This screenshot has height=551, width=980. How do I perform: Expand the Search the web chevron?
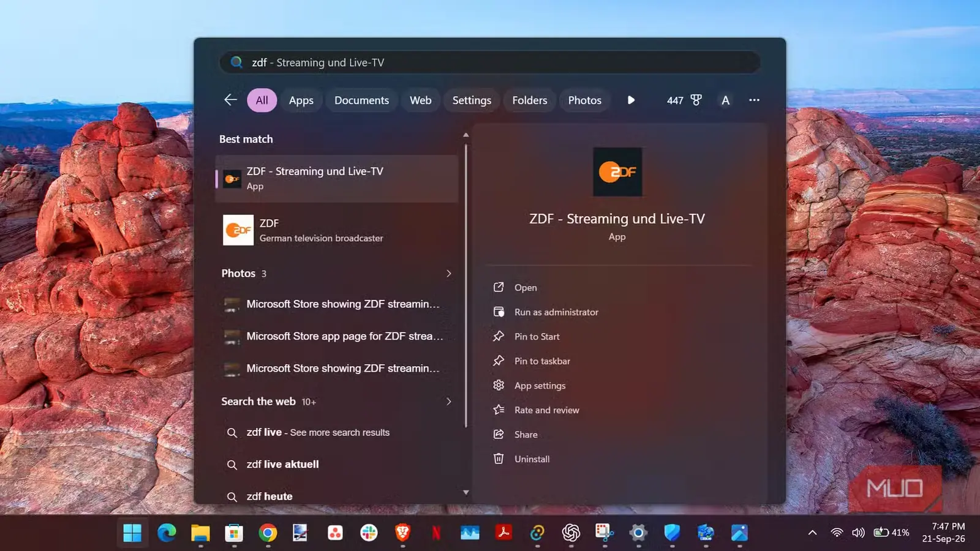coord(449,402)
